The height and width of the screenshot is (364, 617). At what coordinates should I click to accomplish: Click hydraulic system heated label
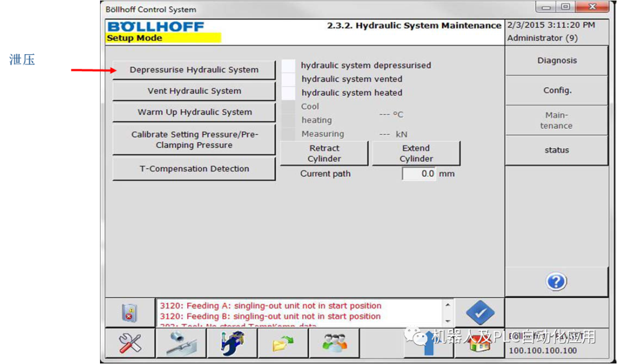pos(352,93)
